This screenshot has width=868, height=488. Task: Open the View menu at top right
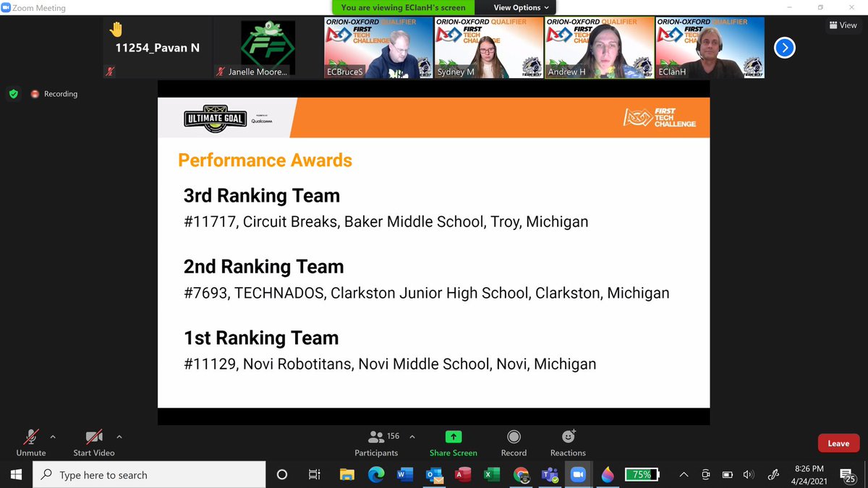tap(843, 25)
